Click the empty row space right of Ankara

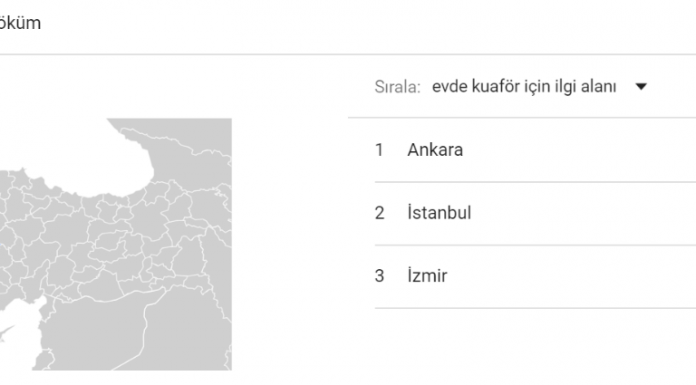point(579,150)
